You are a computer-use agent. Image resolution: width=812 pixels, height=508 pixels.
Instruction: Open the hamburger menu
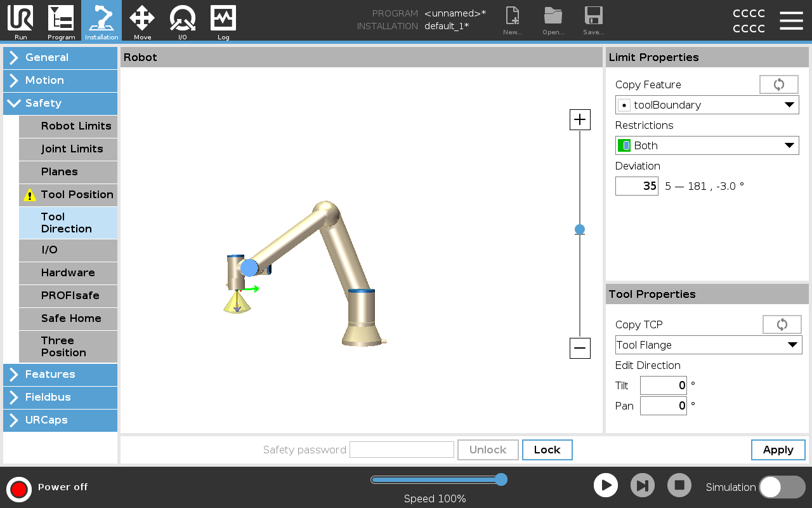(x=791, y=21)
